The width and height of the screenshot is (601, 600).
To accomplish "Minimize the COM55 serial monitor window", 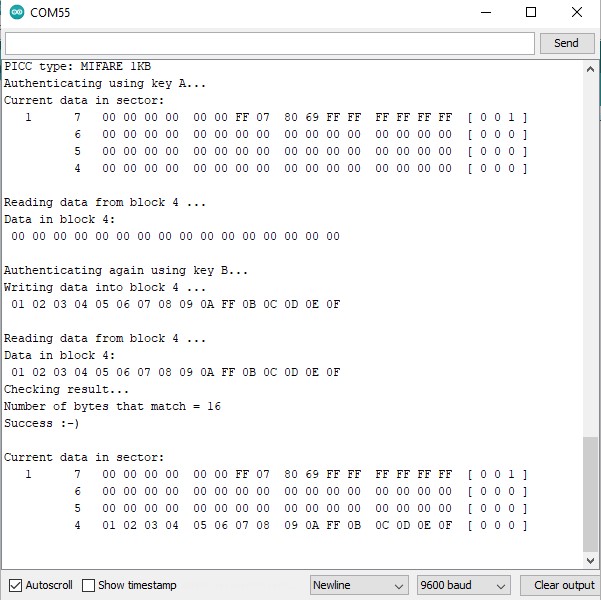I will 485,13.
